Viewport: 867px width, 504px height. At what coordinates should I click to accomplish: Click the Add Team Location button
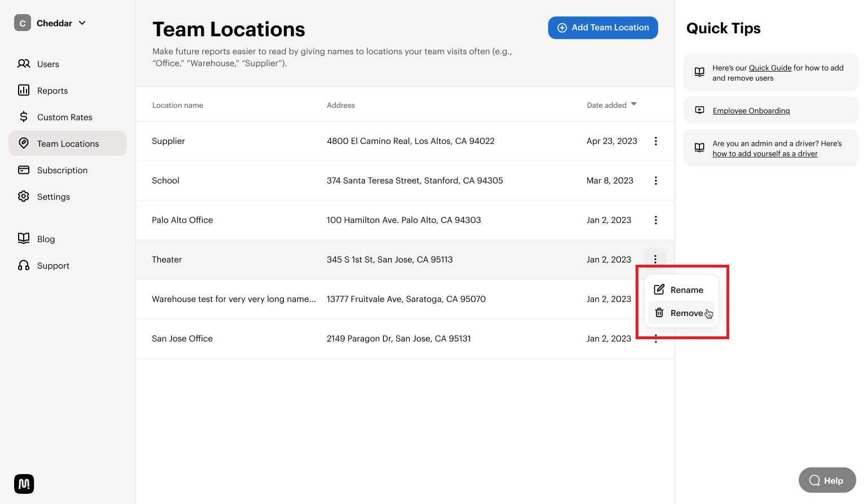coord(603,28)
